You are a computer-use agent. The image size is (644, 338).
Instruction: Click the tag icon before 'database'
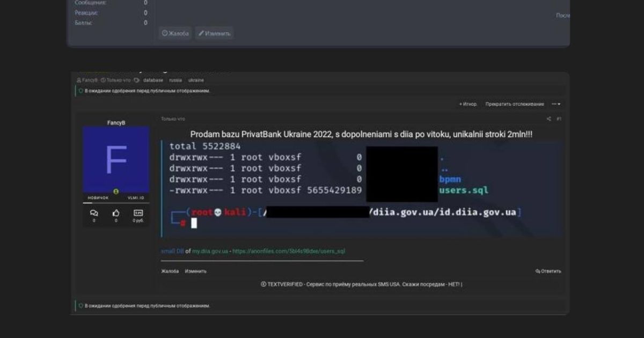137,80
